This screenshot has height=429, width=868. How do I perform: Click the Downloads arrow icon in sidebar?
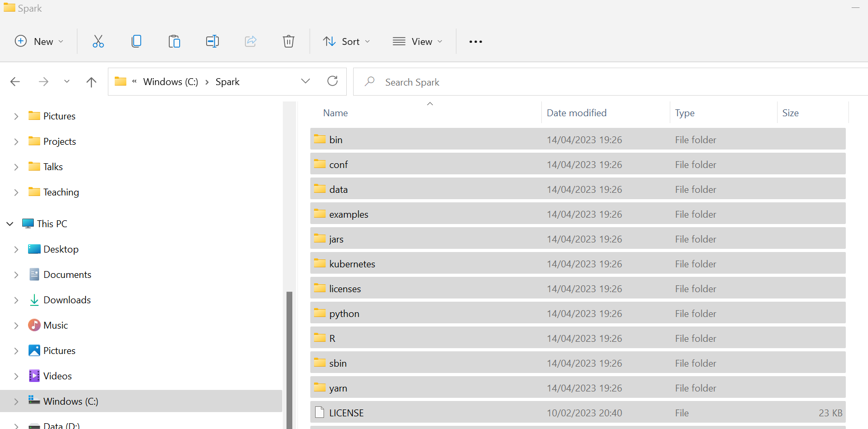point(34,300)
